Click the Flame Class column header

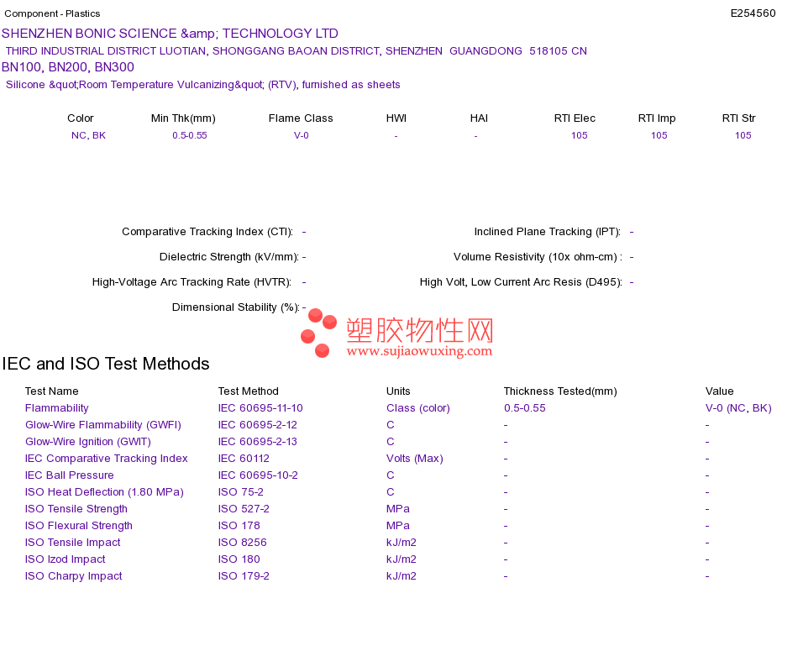[301, 118]
